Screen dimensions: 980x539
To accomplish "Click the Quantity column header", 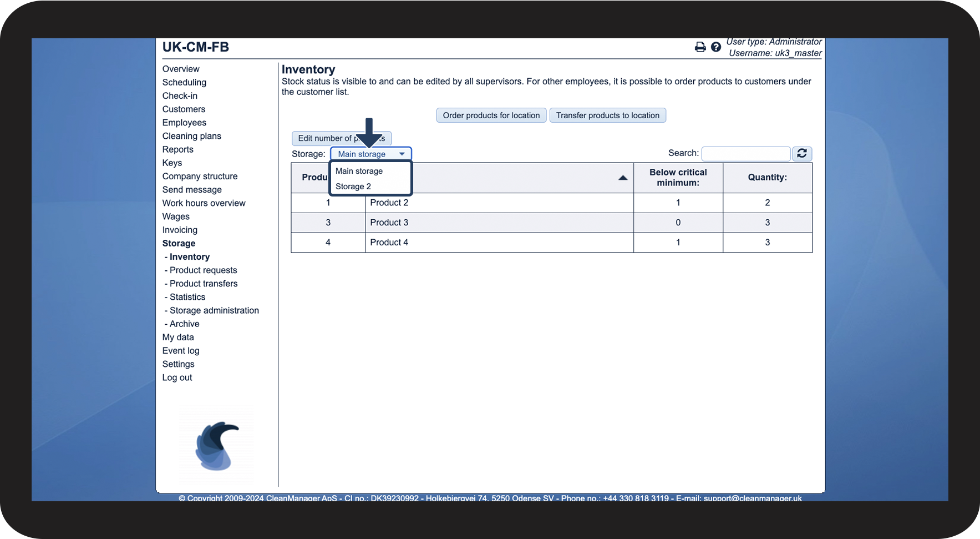I will click(768, 178).
